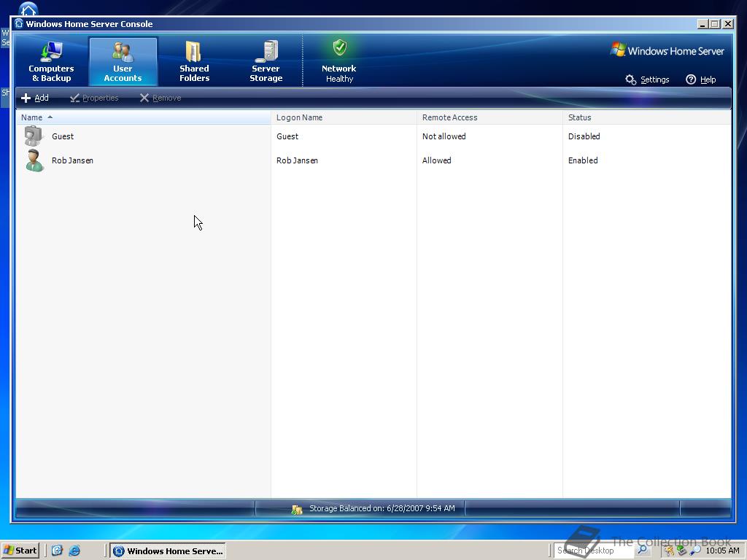Click the 'Not allowed' remote access cell
This screenshot has width=747, height=560.
(444, 136)
